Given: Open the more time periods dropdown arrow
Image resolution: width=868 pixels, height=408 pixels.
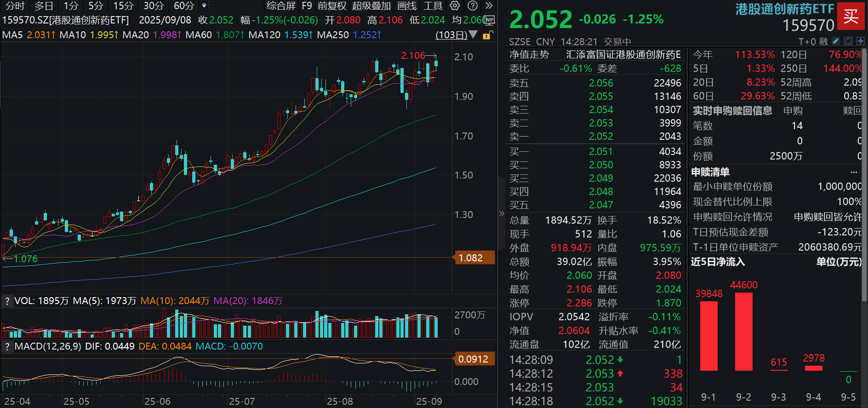Looking at the screenshot, I should 205,6.
